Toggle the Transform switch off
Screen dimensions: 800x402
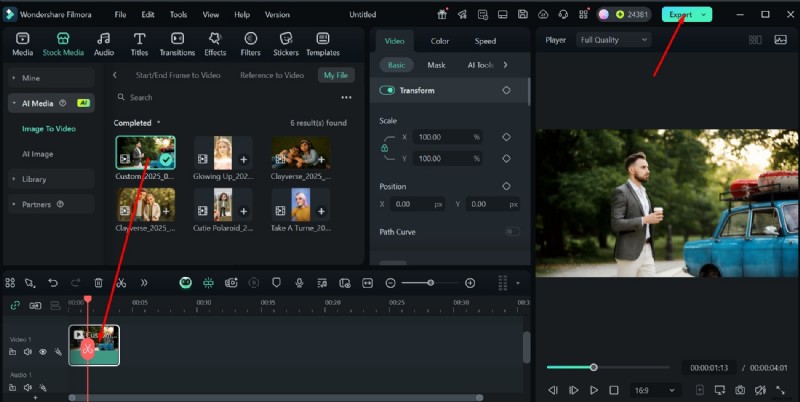click(x=388, y=90)
